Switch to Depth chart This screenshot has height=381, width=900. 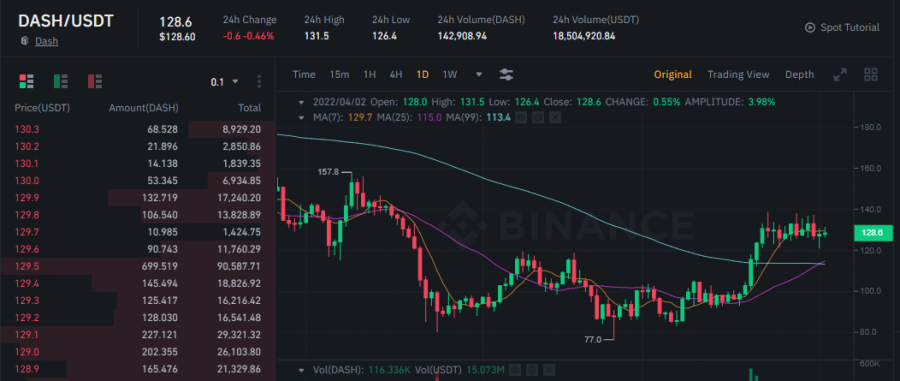pos(800,75)
